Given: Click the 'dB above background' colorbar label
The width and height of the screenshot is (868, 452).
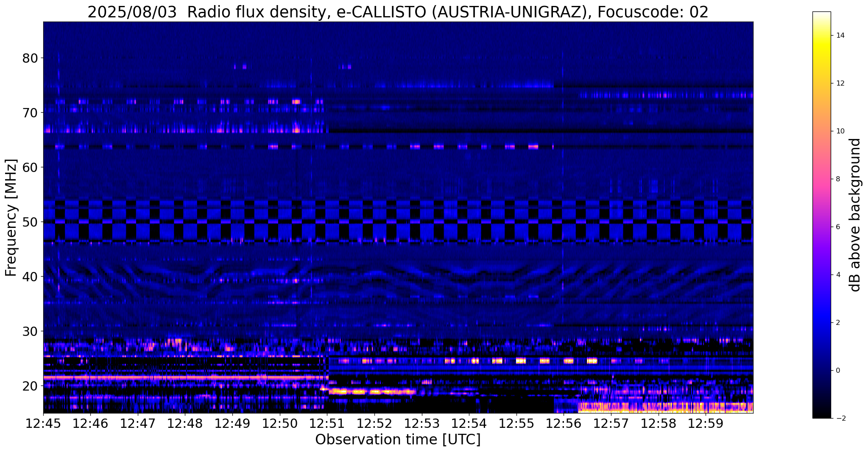Looking at the screenshot, I should 856,215.
